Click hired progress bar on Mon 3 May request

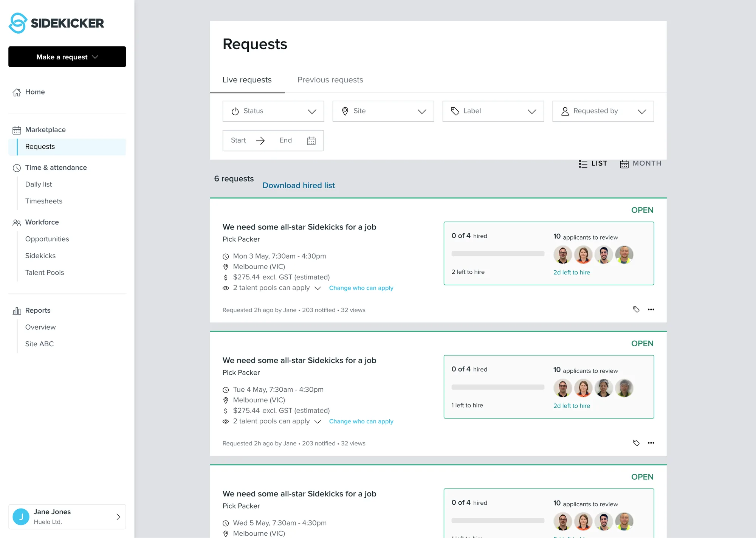pos(498,254)
